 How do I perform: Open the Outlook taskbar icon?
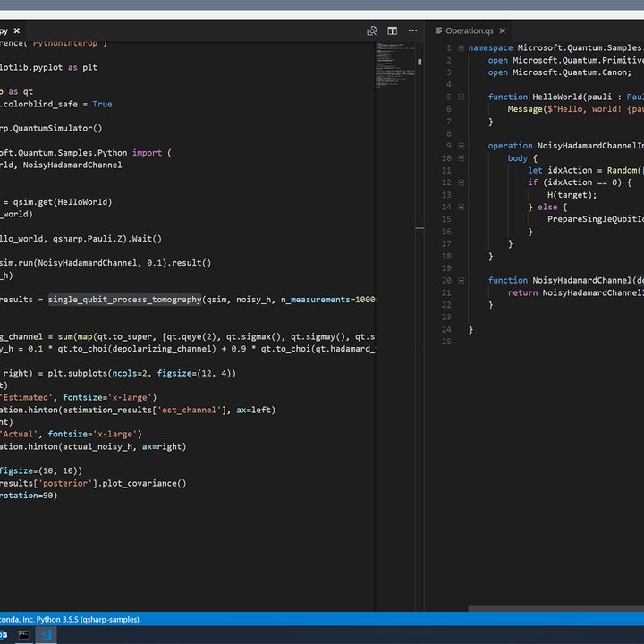click(4, 635)
